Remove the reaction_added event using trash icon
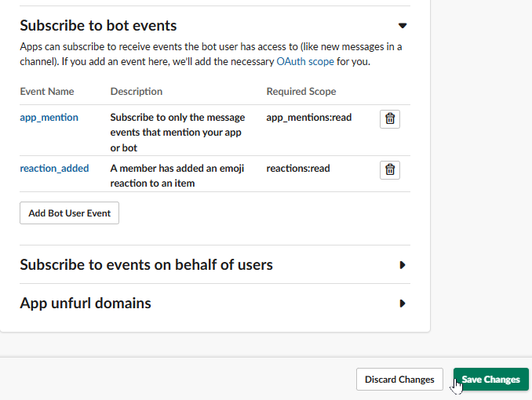The height and width of the screenshot is (400, 532). click(x=390, y=169)
